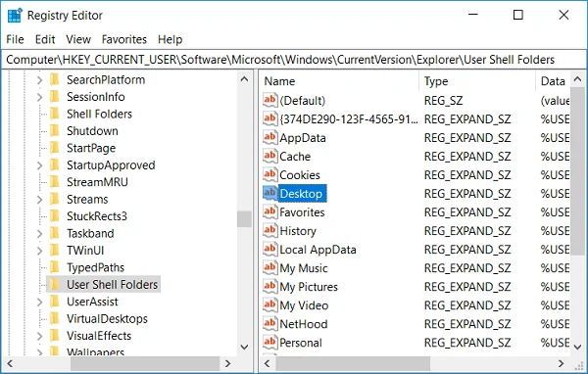The image size is (588, 374).
Task: Click the folder icon of StreamMRU key
Action: click(55, 182)
